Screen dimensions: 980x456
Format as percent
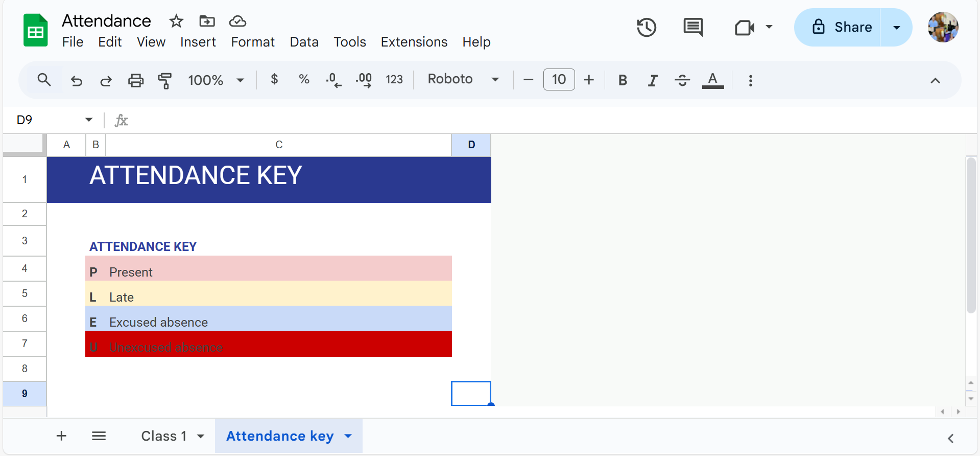click(304, 79)
